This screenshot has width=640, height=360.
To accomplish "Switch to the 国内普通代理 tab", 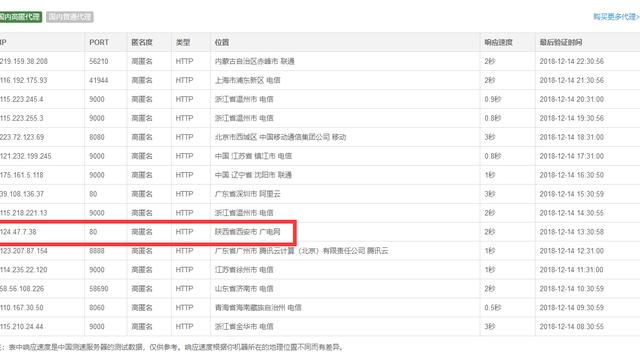I will (x=70, y=17).
